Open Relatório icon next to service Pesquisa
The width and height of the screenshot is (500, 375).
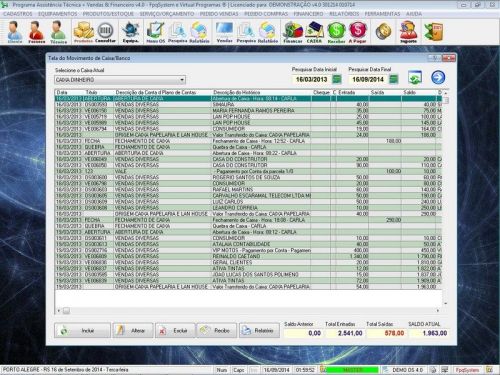coord(199,32)
